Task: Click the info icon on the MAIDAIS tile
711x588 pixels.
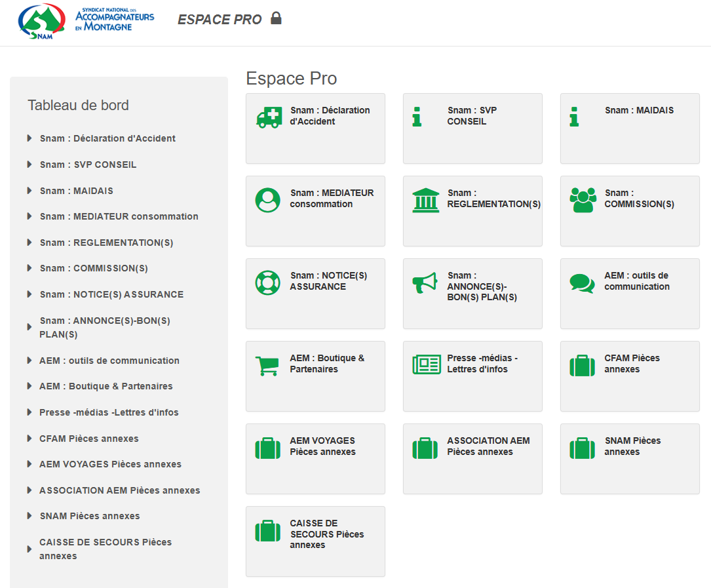Action: 574,117
